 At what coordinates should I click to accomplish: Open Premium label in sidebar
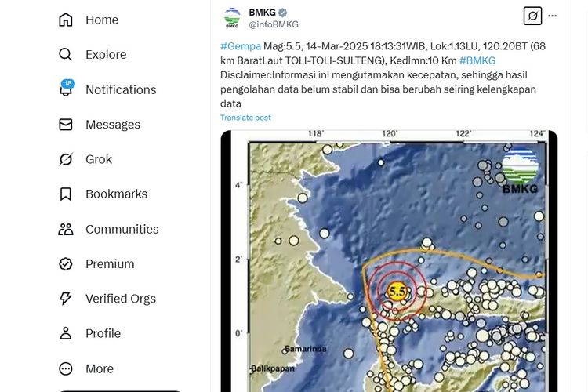110,263
